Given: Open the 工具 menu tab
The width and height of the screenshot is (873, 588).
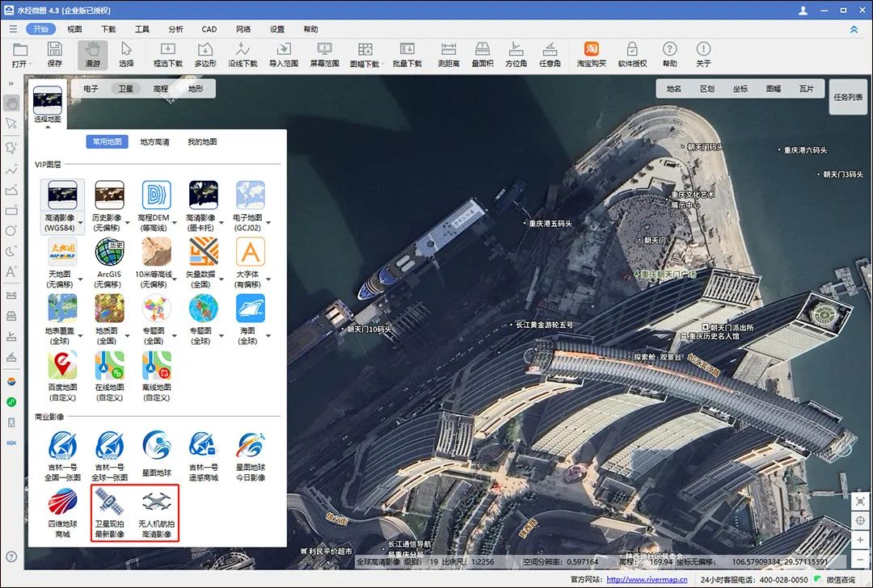Looking at the screenshot, I should pos(142,29).
